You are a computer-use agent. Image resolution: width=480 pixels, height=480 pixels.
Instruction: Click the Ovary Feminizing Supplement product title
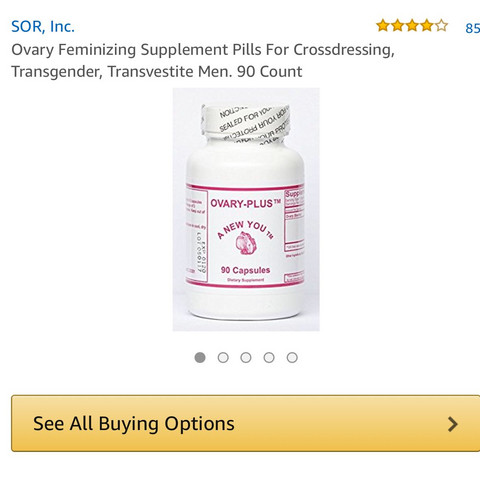(203, 60)
